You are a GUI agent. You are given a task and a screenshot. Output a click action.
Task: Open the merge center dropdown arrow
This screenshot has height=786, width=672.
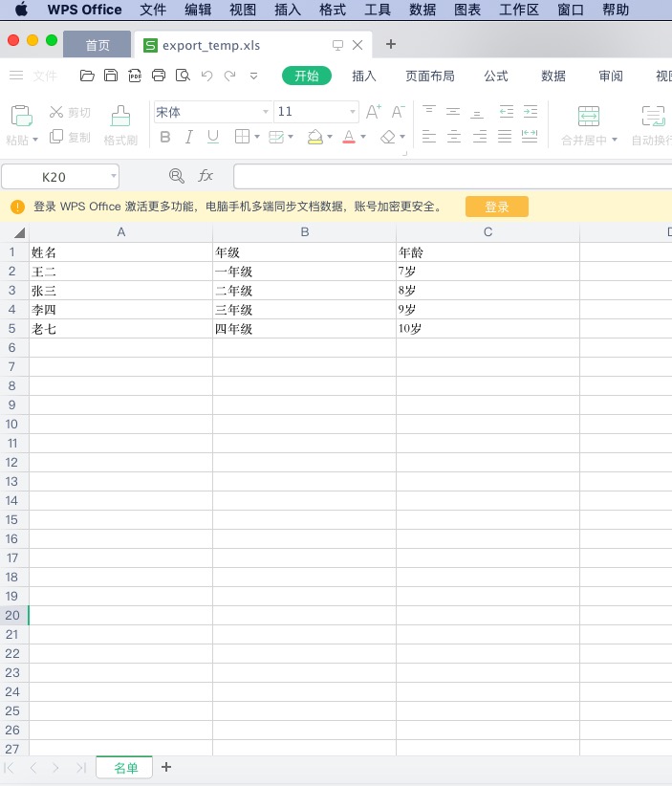(x=615, y=140)
